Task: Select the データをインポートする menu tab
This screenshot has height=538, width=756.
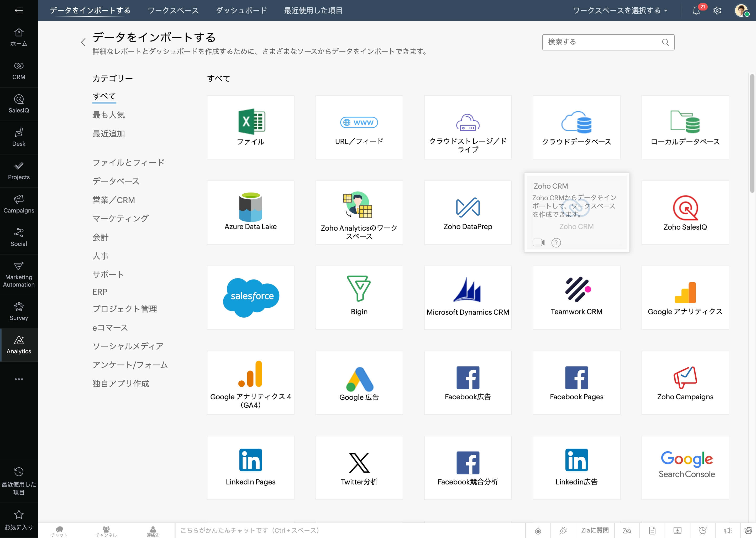Action: click(90, 10)
